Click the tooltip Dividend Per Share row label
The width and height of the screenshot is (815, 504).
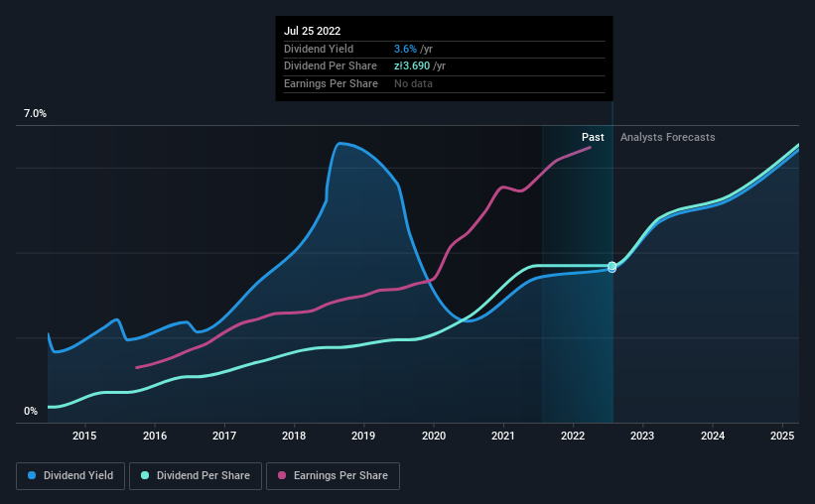pyautogui.click(x=331, y=66)
